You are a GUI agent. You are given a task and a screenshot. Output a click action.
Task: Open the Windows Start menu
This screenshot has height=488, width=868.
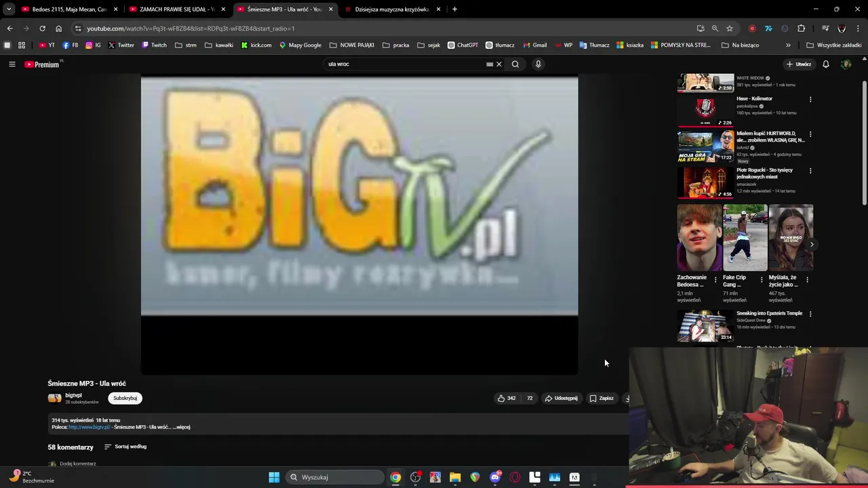coord(274,477)
